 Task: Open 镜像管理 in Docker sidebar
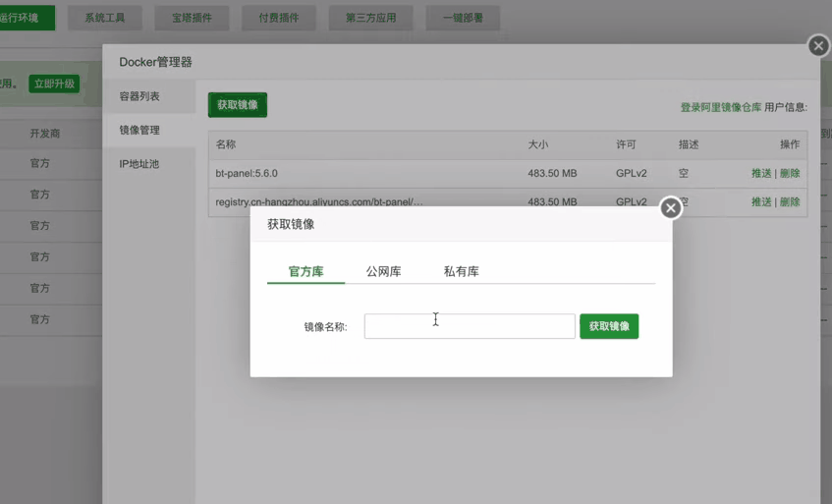pyautogui.click(x=149, y=130)
